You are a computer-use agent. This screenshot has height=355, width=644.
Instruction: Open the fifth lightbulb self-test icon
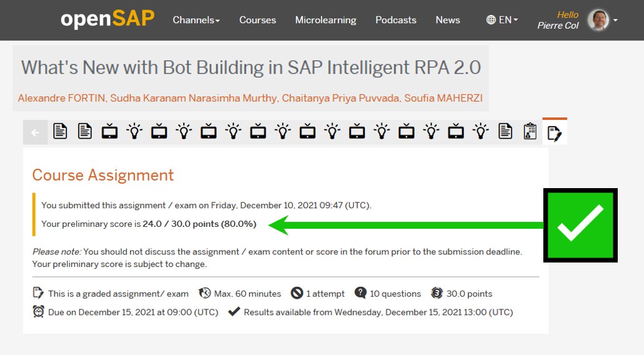click(332, 131)
